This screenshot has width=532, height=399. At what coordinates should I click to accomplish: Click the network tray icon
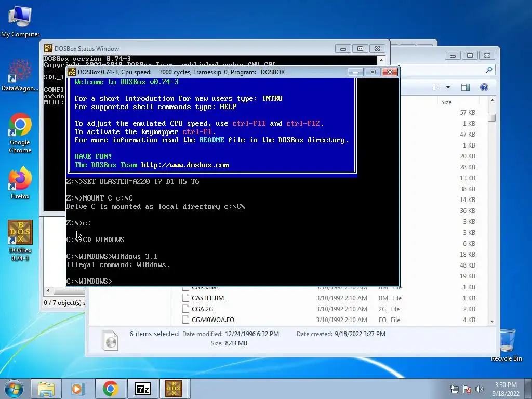[x=454, y=389]
